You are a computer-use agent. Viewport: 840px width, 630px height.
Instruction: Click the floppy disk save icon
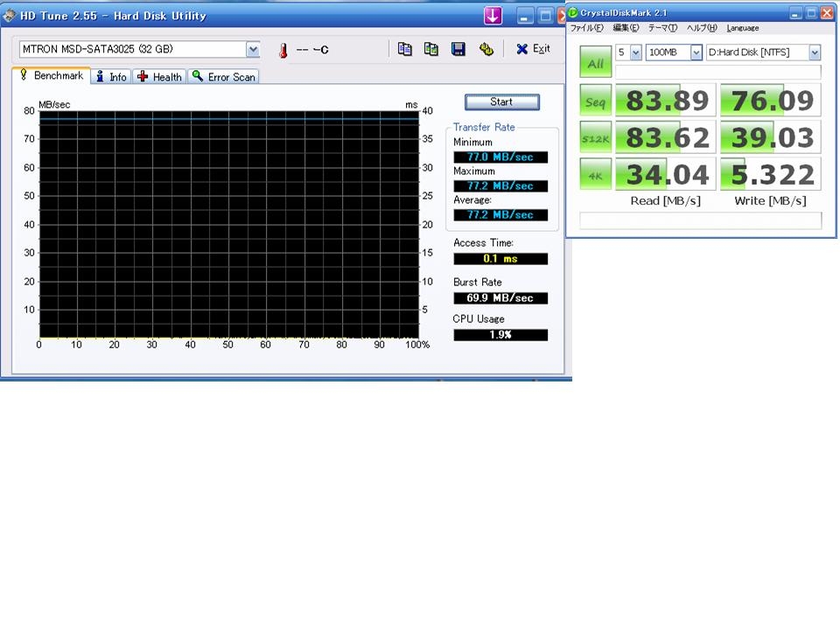tap(458, 49)
